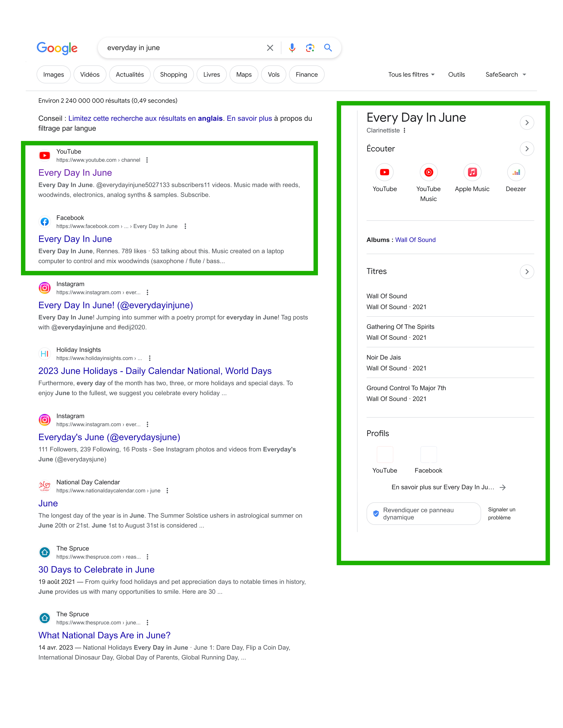The height and width of the screenshot is (728, 563).
Task: Listen on YouTube in the Écouter section
Action: pyautogui.click(x=385, y=178)
